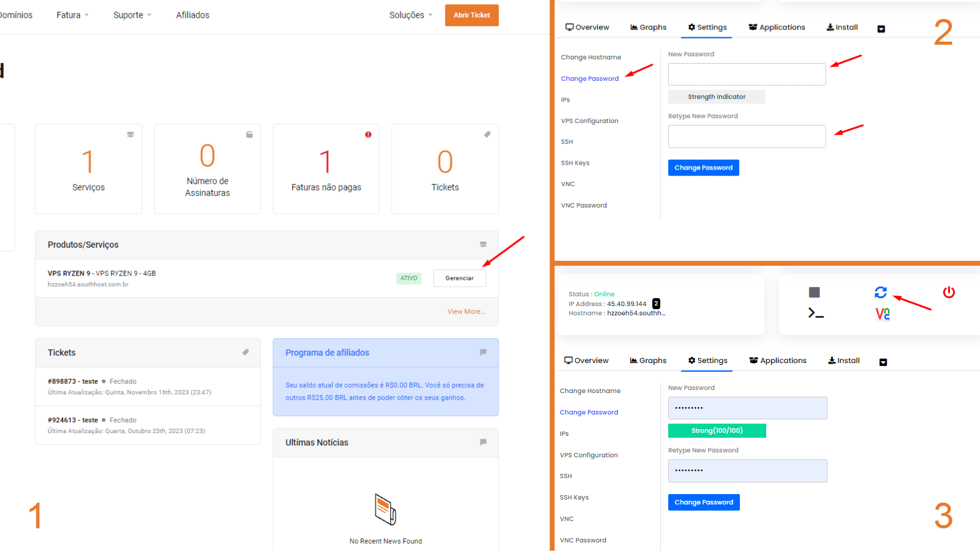Viewport: 980px width, 551px height.
Task: Follow the View More link
Action: (466, 312)
